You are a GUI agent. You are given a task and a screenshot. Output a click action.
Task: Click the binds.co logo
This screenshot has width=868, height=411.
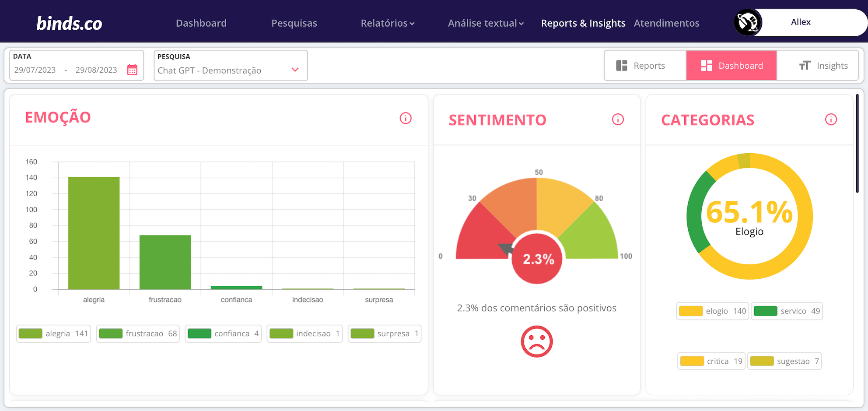coord(69,22)
